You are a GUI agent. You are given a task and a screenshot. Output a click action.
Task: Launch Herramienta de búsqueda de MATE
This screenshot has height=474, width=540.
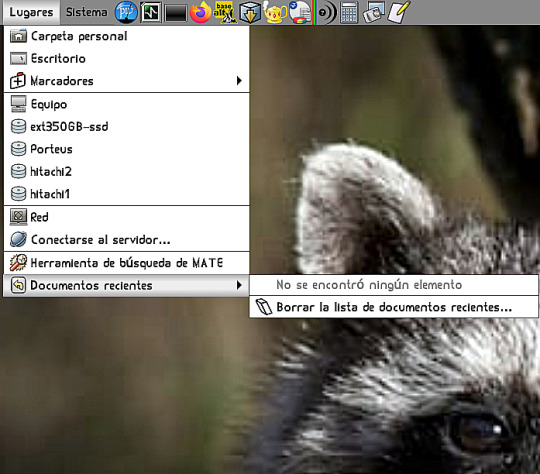[x=126, y=263]
